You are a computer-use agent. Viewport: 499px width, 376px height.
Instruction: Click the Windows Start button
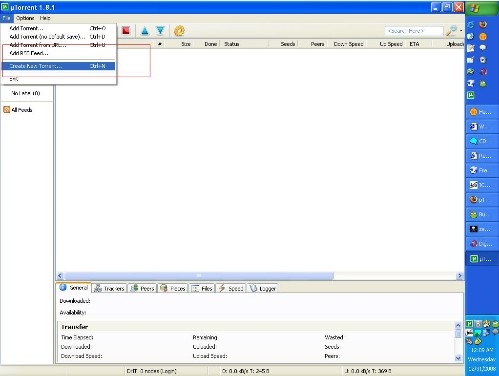pyautogui.click(x=482, y=8)
